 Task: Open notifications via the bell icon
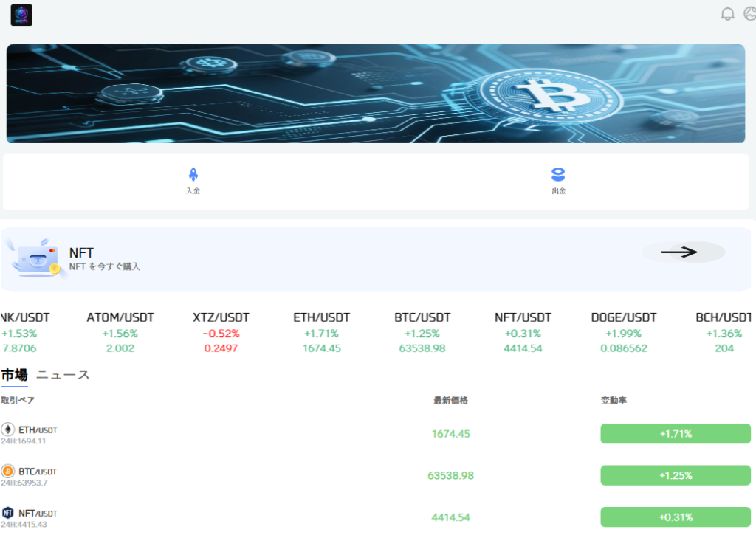point(727,14)
